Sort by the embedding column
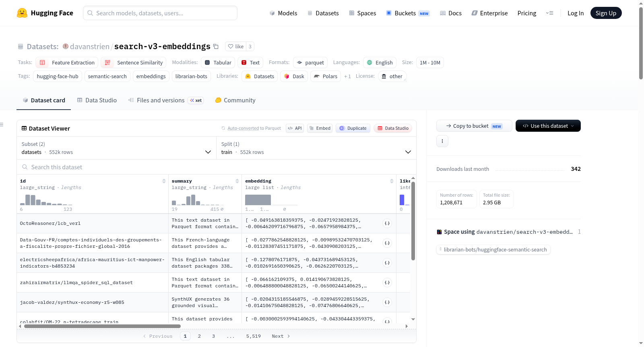 coord(392,181)
